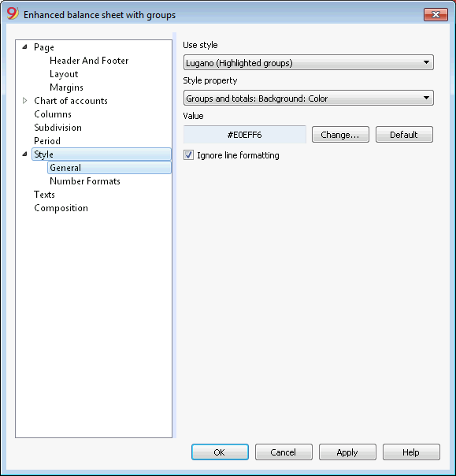Uncheck Ignore line formatting checkbox
Viewport: 456px width, 476px height.
pos(188,155)
